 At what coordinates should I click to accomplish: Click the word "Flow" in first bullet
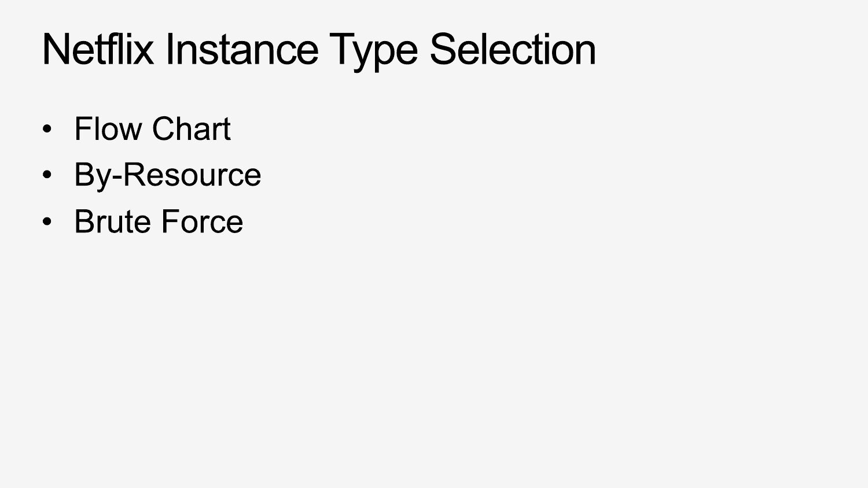tap(108, 128)
